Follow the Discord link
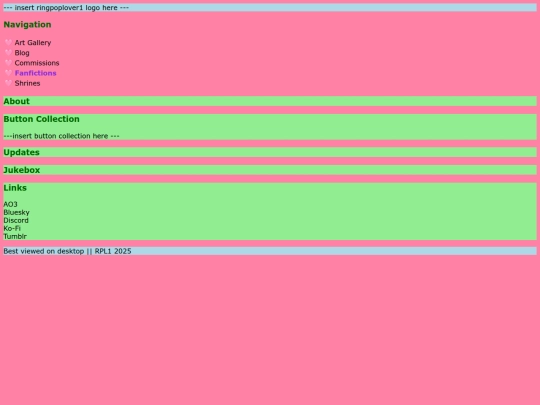 16,220
